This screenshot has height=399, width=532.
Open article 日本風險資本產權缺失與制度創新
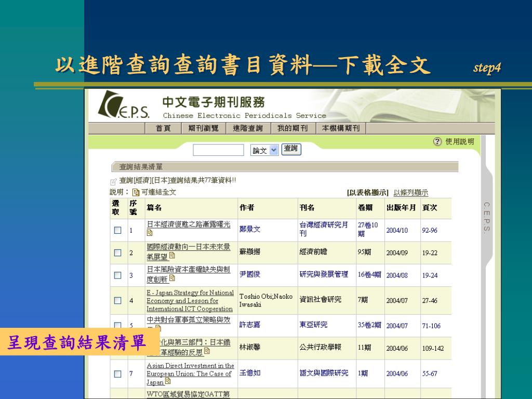188,274
